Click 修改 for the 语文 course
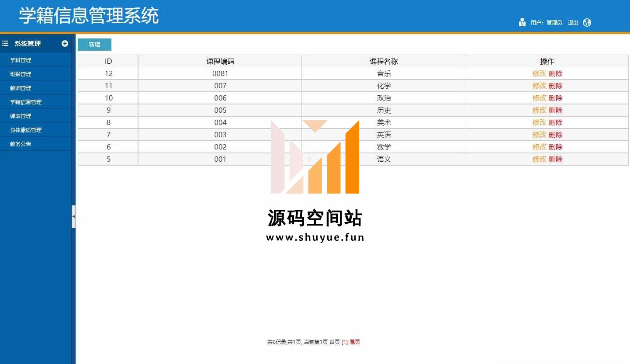 pos(539,159)
